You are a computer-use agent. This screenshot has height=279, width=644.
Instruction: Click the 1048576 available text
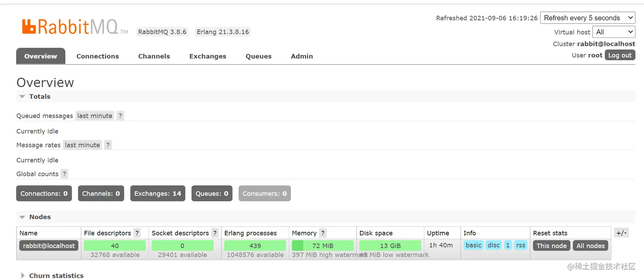255,255
